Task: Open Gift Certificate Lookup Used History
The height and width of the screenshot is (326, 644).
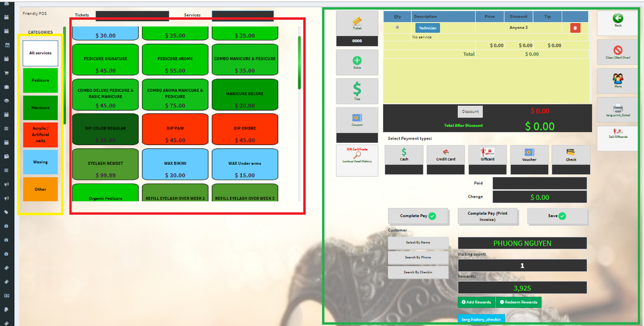Action: [357, 161]
